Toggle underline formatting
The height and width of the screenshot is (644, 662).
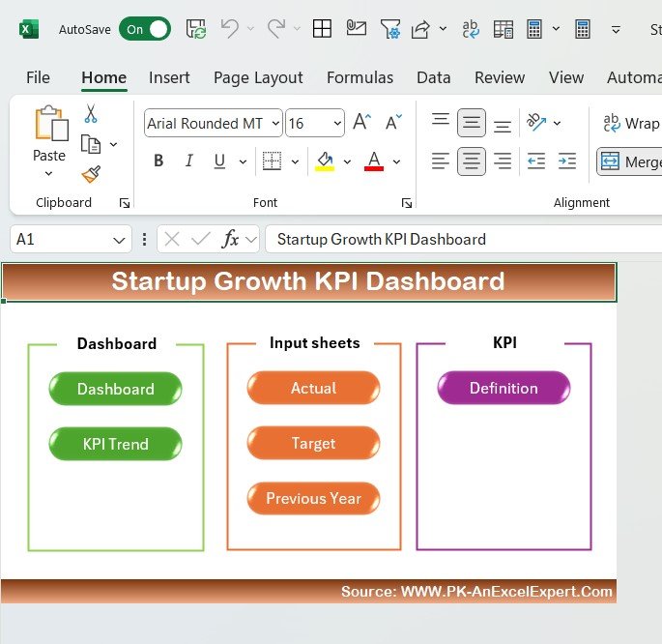click(219, 161)
